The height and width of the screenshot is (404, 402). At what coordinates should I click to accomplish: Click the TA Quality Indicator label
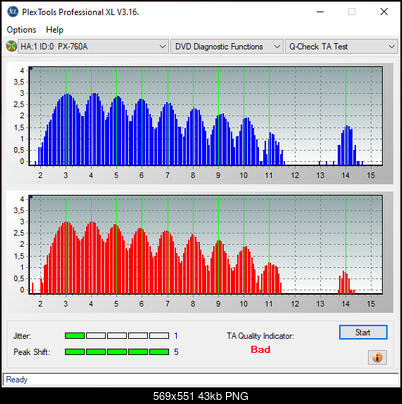pyautogui.click(x=260, y=336)
